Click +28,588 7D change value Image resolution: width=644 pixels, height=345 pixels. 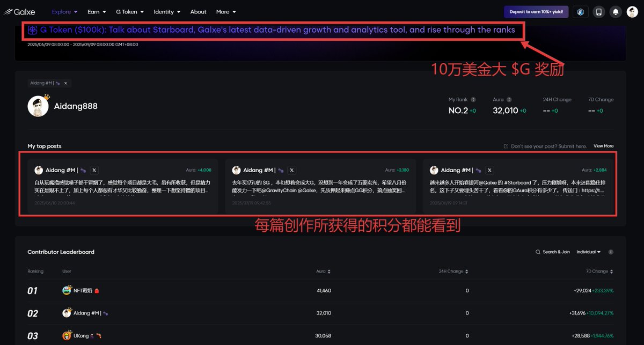[581, 336]
